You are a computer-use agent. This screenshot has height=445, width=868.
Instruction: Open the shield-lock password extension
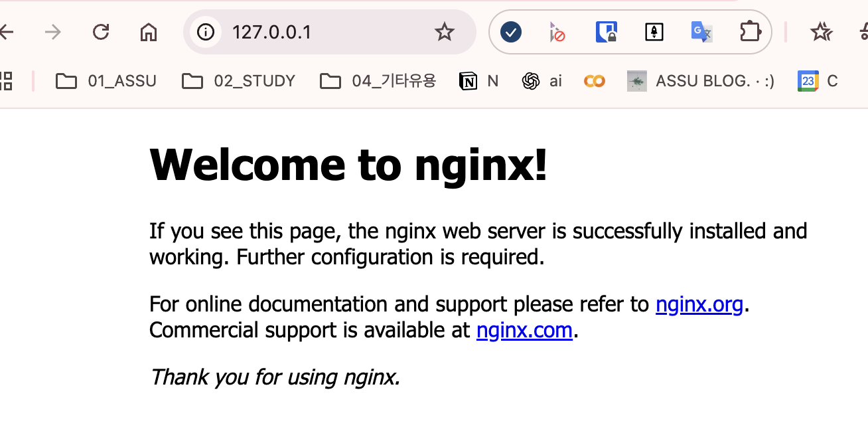tap(606, 31)
